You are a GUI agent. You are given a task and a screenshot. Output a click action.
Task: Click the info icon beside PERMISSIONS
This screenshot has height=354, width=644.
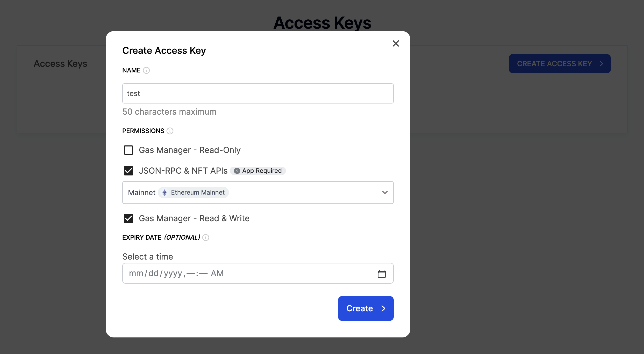(170, 131)
